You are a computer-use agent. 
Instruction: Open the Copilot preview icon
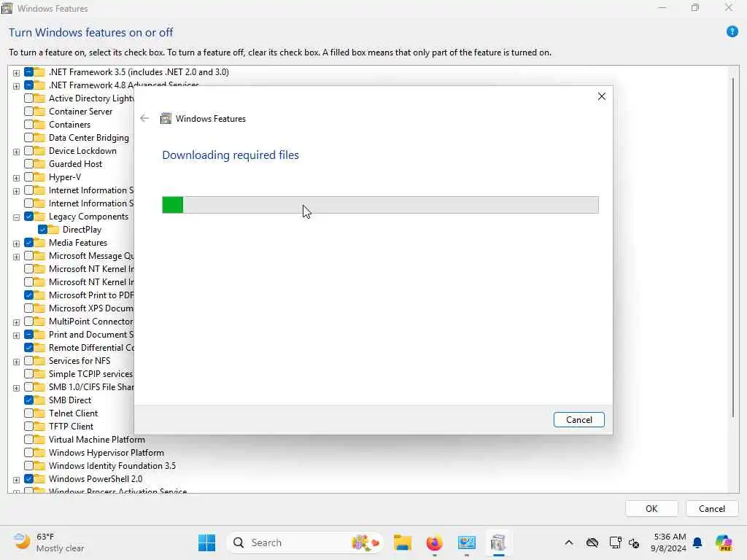tap(724, 542)
